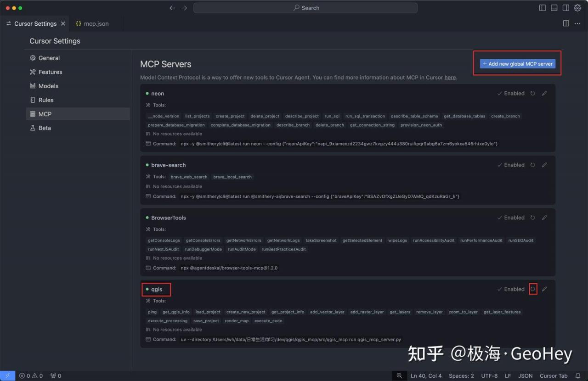Click the render_map tool tag
The image size is (588, 381).
click(x=237, y=321)
